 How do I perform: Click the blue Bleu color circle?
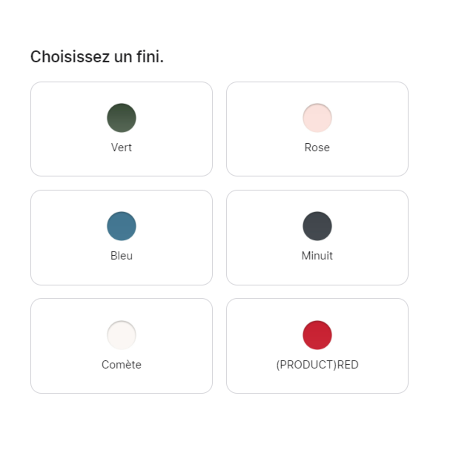(121, 226)
